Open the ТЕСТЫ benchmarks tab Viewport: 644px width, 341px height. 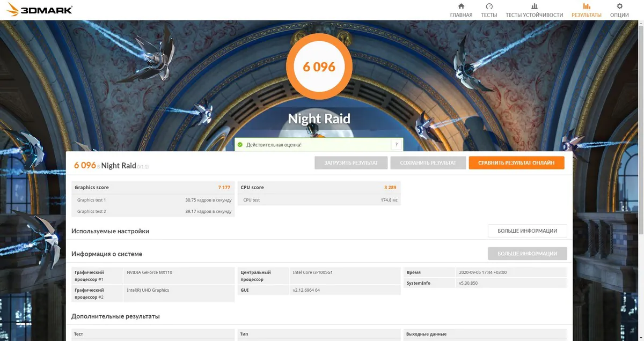pos(489,10)
